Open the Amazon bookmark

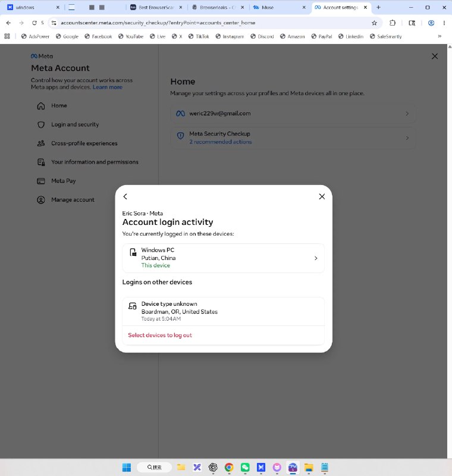click(293, 36)
